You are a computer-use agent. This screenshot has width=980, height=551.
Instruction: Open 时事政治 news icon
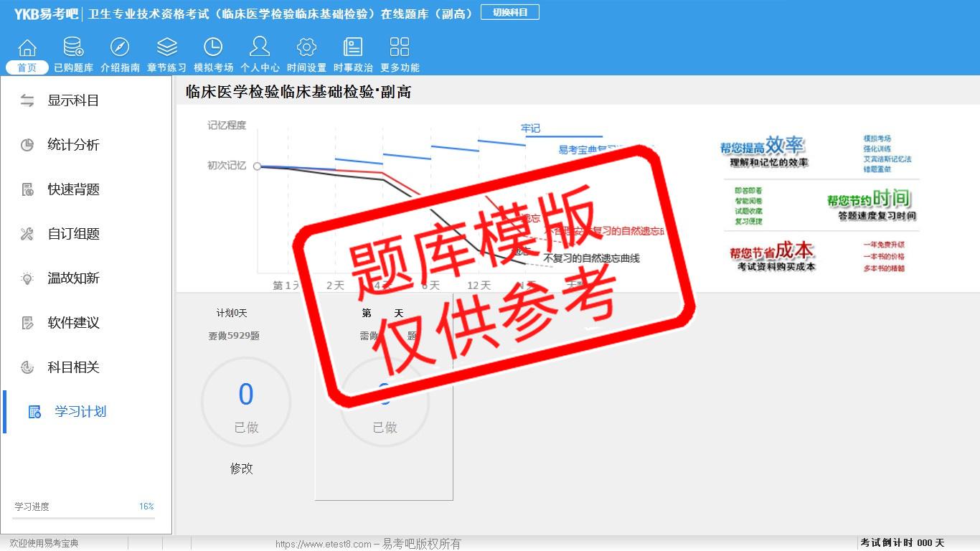coord(353,48)
